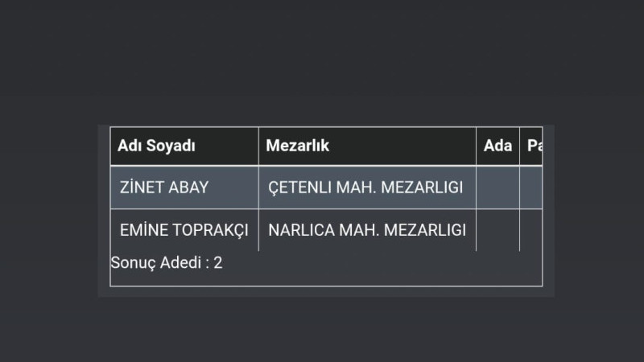Click the dark backdrop right of the results table
This screenshot has height=362, width=644.
pos(600,209)
